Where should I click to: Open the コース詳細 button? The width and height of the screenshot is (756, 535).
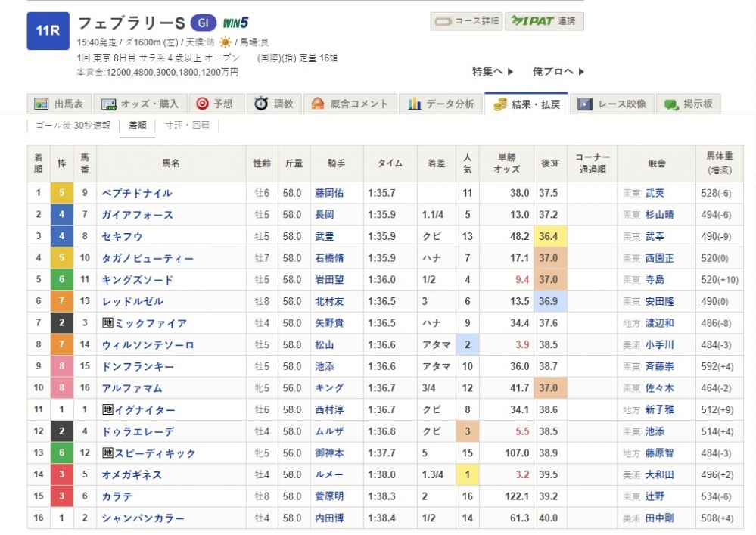pyautogui.click(x=467, y=21)
